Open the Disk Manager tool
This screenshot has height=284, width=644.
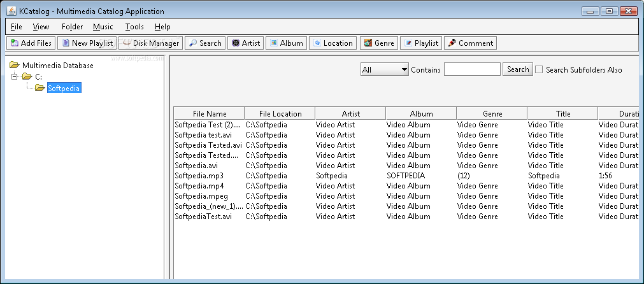151,43
